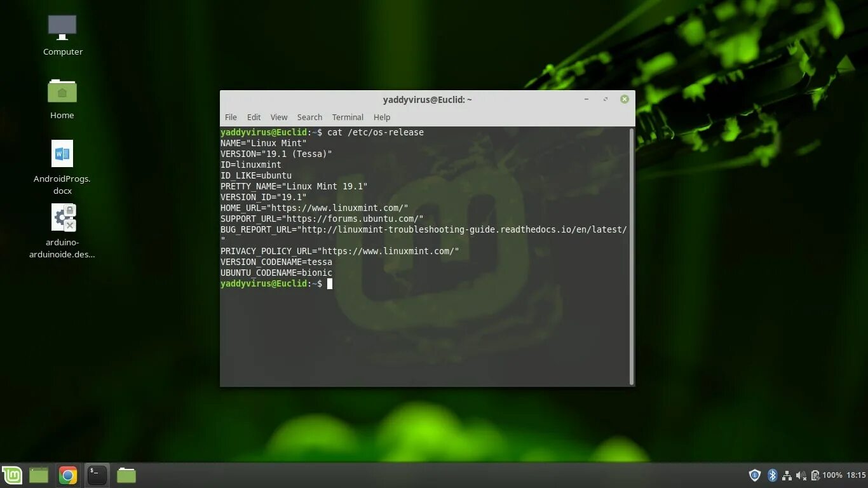Click the SUPPORT_URL forums.ubuntu.com line
The height and width of the screenshot is (488, 868).
(x=322, y=219)
